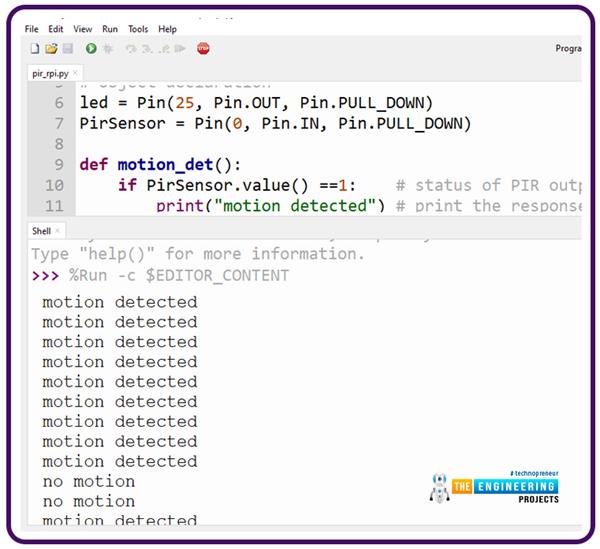Open the File menu
Image resolution: width=600 pixels, height=549 pixels.
(x=32, y=29)
